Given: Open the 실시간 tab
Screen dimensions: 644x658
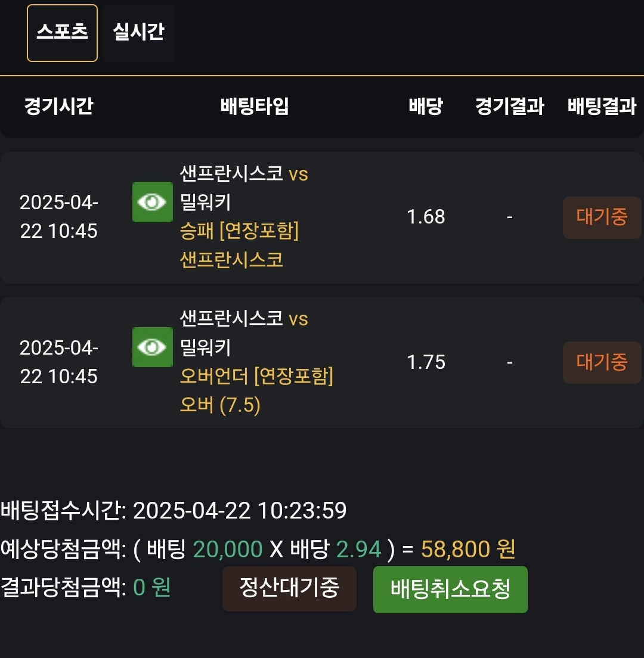Looking at the screenshot, I should click(x=138, y=33).
